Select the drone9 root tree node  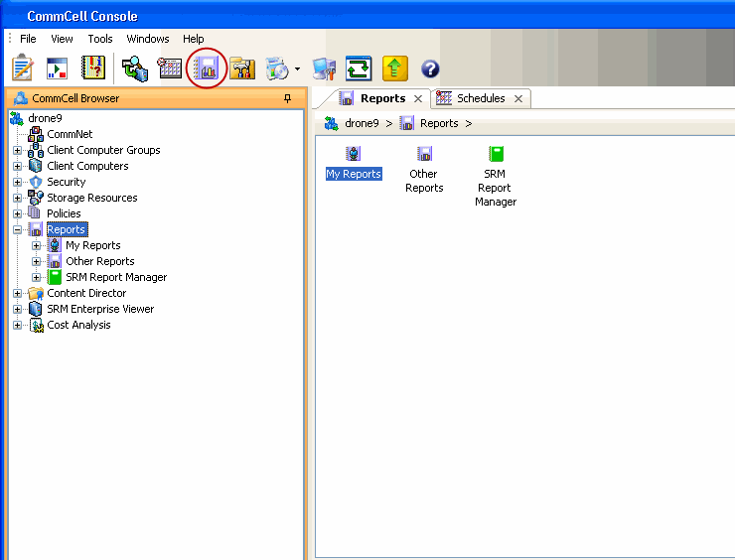tap(45, 118)
